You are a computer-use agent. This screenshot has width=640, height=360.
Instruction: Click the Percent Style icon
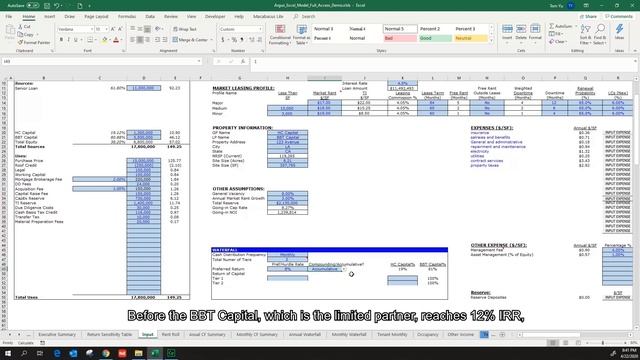click(x=234, y=40)
